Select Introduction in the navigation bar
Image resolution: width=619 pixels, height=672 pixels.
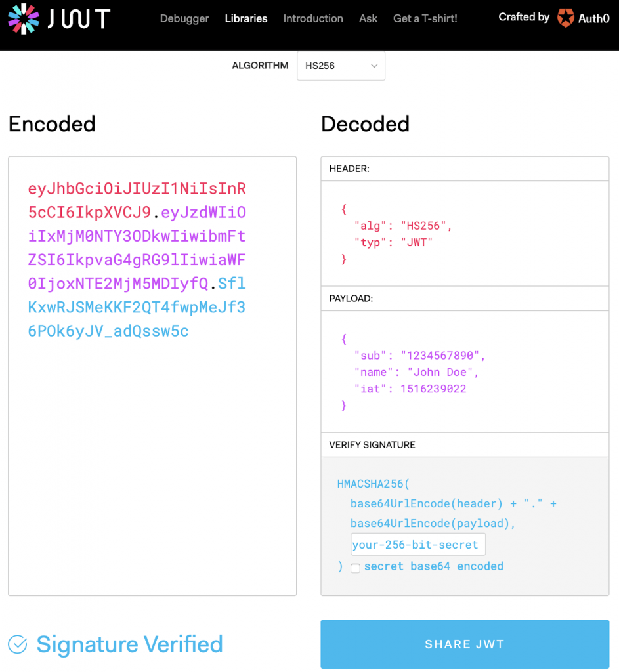(313, 18)
